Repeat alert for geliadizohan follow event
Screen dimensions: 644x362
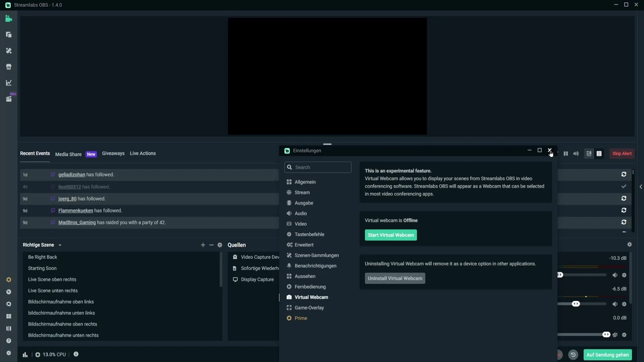tap(624, 174)
